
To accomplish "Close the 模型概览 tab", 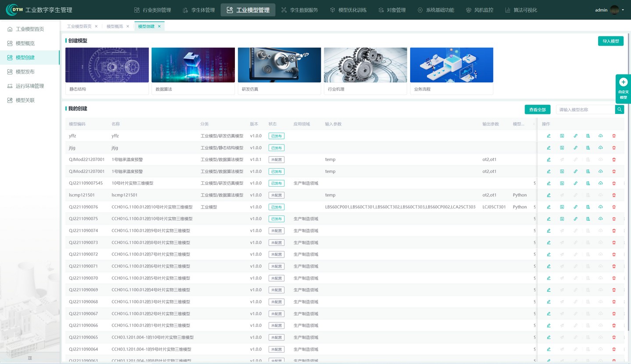I will click(x=128, y=26).
